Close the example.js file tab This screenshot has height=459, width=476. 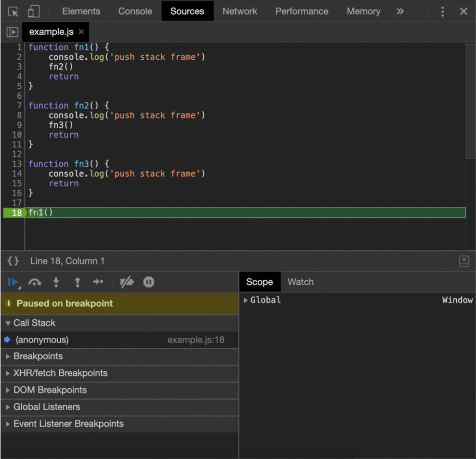82,32
